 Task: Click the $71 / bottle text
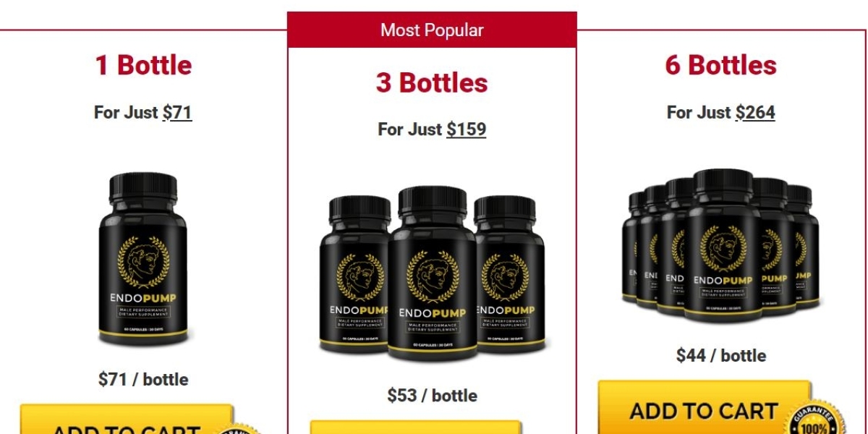(143, 379)
